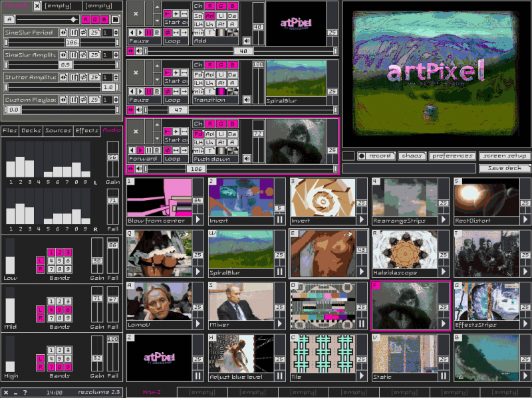Select the Kru-2 deck tab
This screenshot has width=532, height=398.
152,392
